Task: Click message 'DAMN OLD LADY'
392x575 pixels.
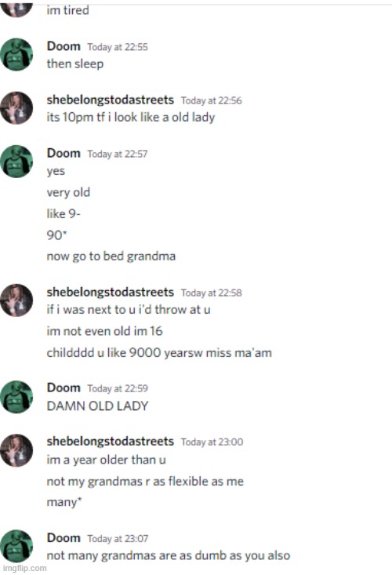Action: pos(97,406)
